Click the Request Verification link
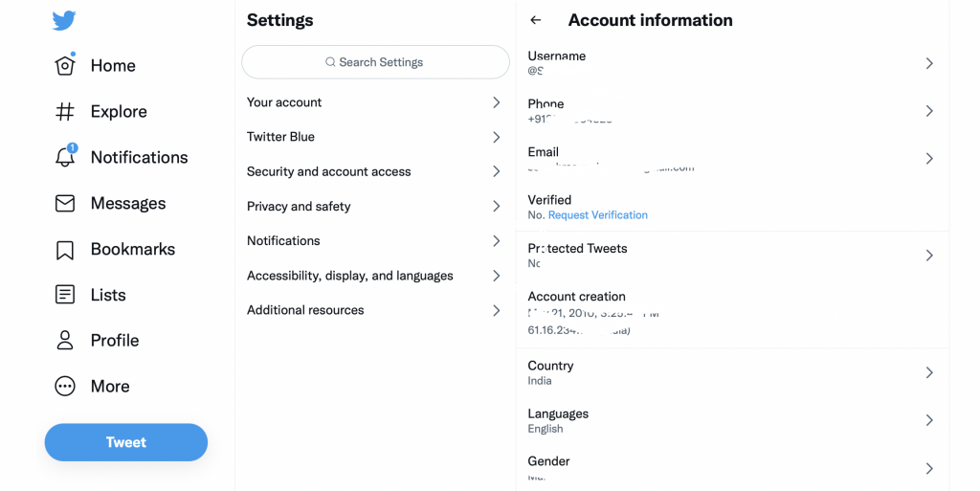 [x=598, y=215]
